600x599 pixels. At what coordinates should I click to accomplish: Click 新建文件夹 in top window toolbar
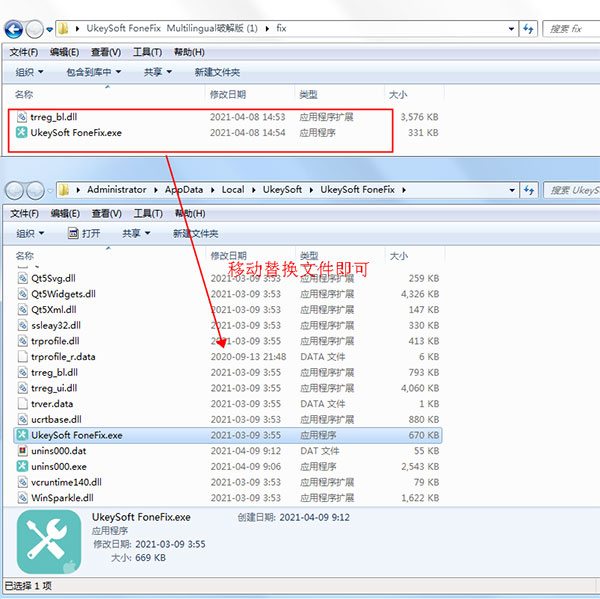click(x=217, y=72)
